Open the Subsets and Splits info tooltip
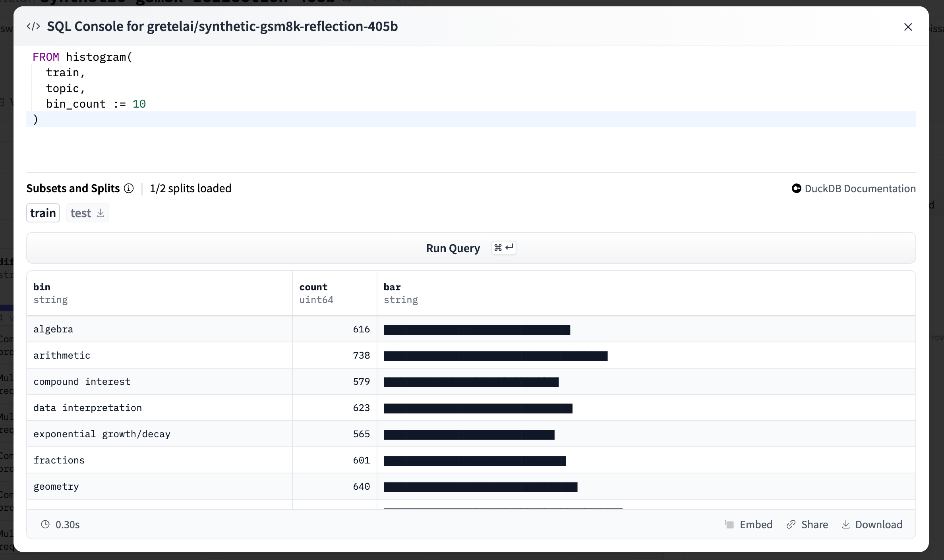 click(x=129, y=188)
